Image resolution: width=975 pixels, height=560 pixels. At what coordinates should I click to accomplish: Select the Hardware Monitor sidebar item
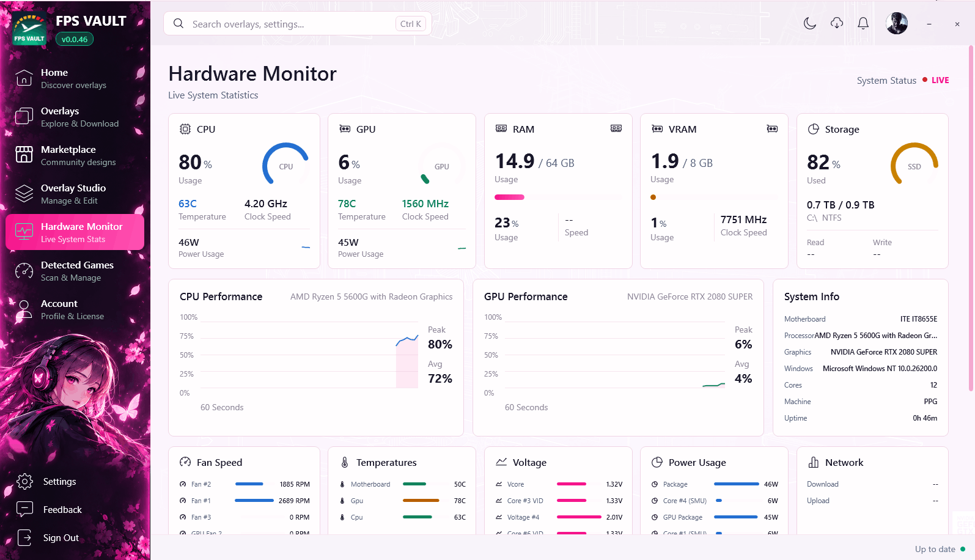(75, 232)
